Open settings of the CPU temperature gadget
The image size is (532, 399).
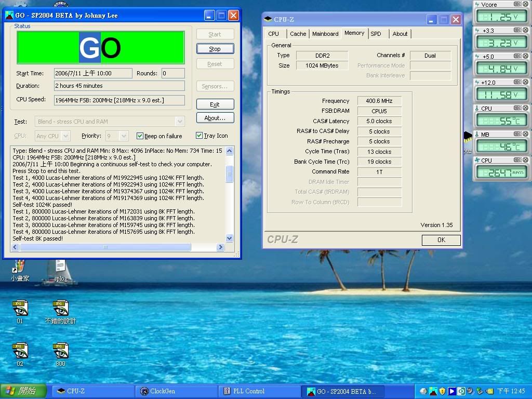(x=518, y=108)
